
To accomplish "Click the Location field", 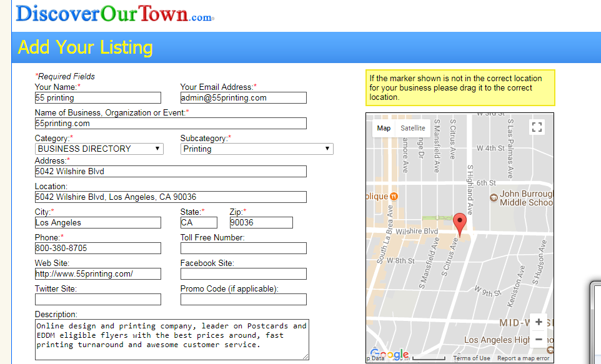I will (x=171, y=197).
